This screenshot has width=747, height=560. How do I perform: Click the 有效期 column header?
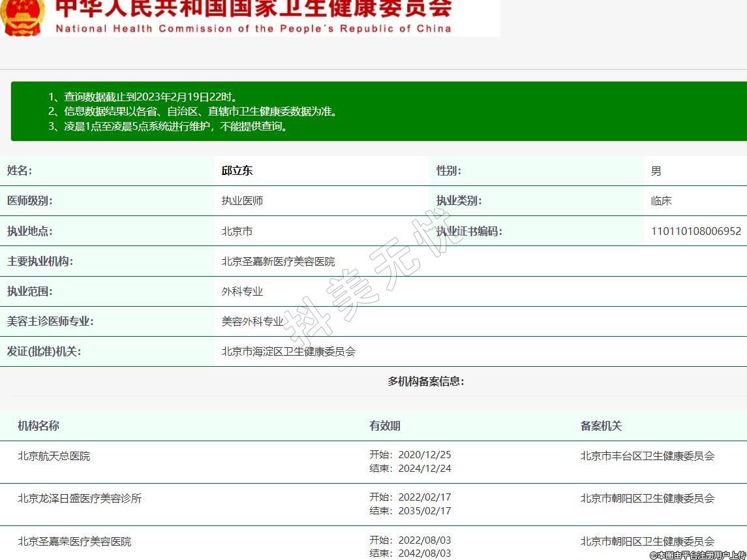coord(385,426)
